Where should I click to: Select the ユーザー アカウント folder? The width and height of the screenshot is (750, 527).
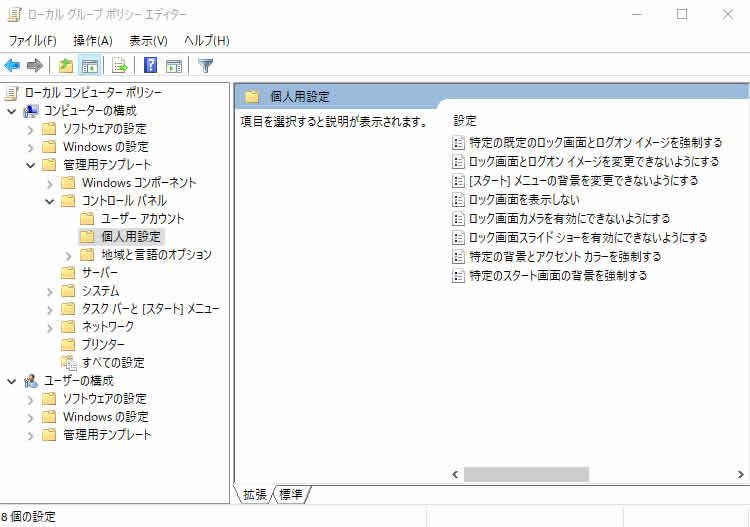142,219
